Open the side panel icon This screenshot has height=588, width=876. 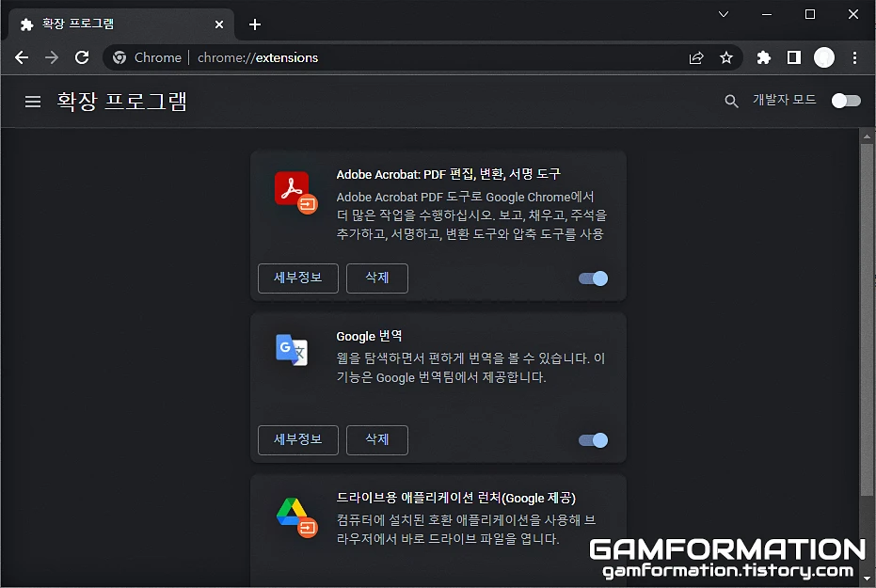pos(794,57)
